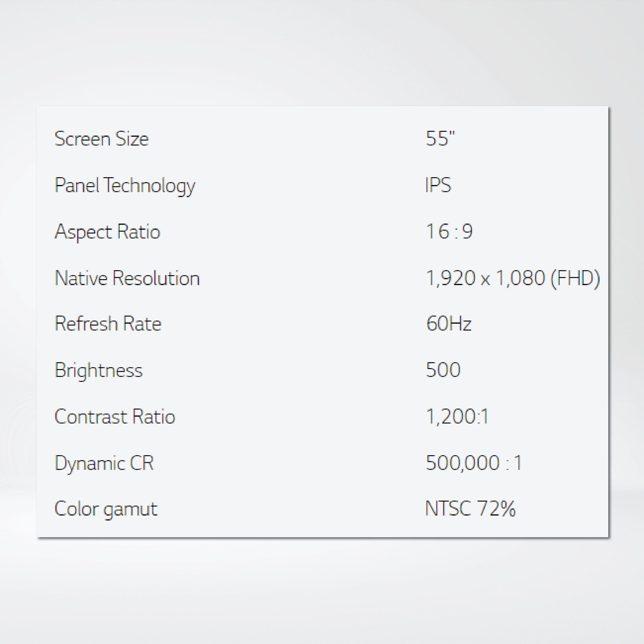Click the Native Resolution label
Screen dimensions: 644x644
click(x=127, y=278)
